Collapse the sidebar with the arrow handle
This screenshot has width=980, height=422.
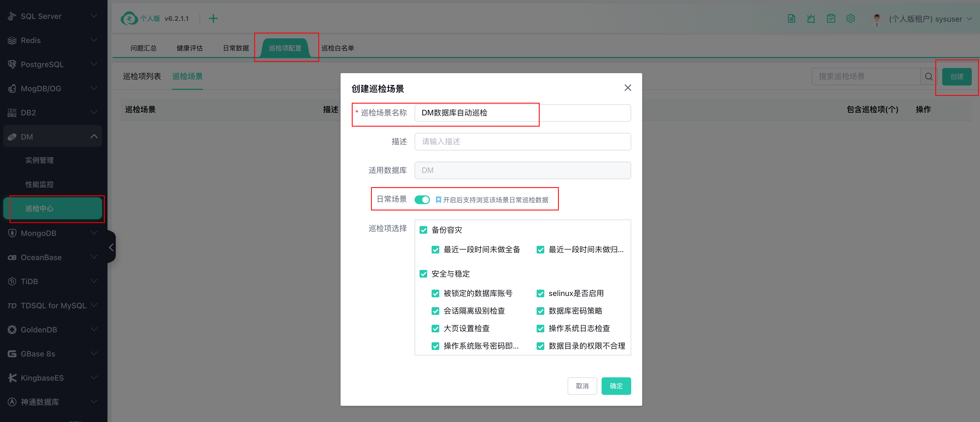(111, 247)
